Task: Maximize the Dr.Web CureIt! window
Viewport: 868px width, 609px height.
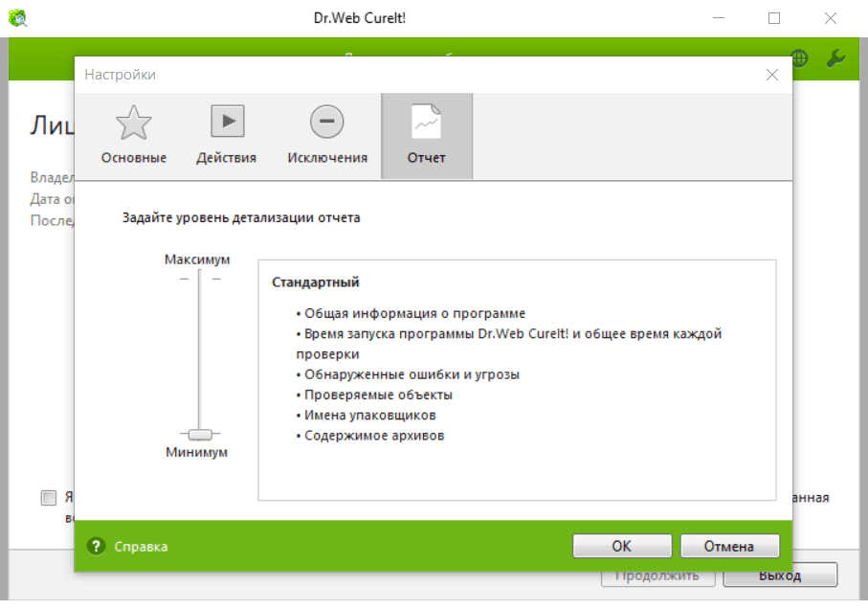Action: [773, 17]
